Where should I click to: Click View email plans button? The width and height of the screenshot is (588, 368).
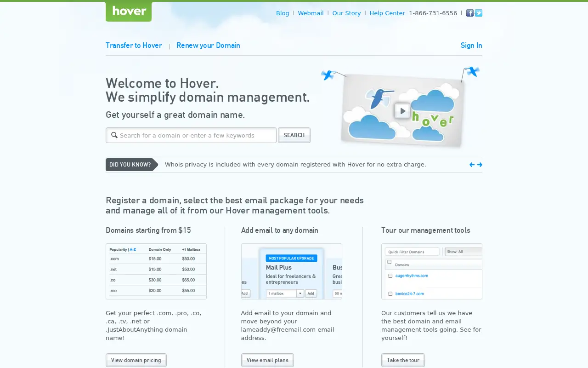tap(267, 360)
